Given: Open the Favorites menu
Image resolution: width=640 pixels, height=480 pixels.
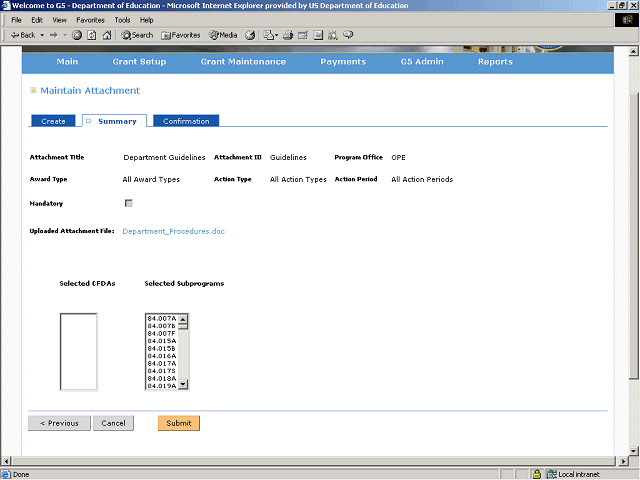Looking at the screenshot, I should click(x=90, y=20).
